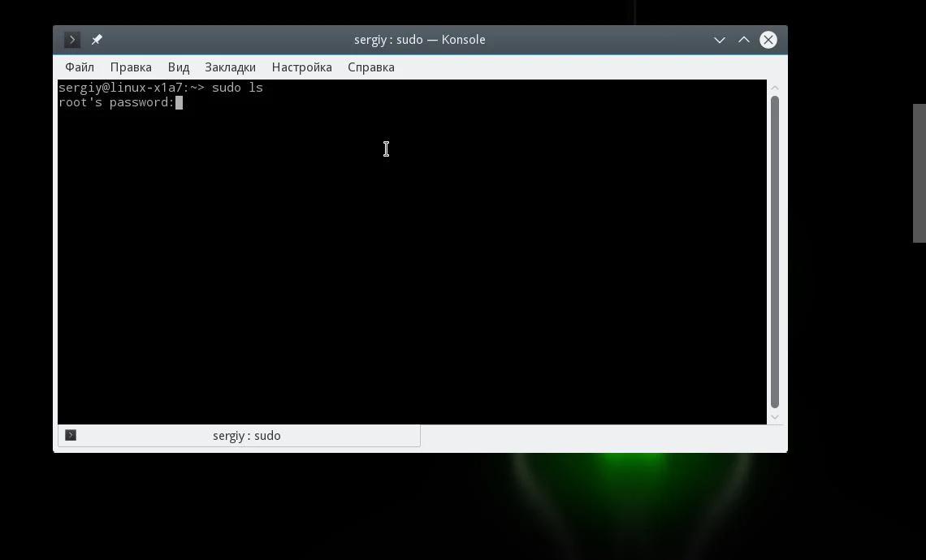Close the Konsole window
Image resolution: width=926 pixels, height=560 pixels.
[768, 40]
